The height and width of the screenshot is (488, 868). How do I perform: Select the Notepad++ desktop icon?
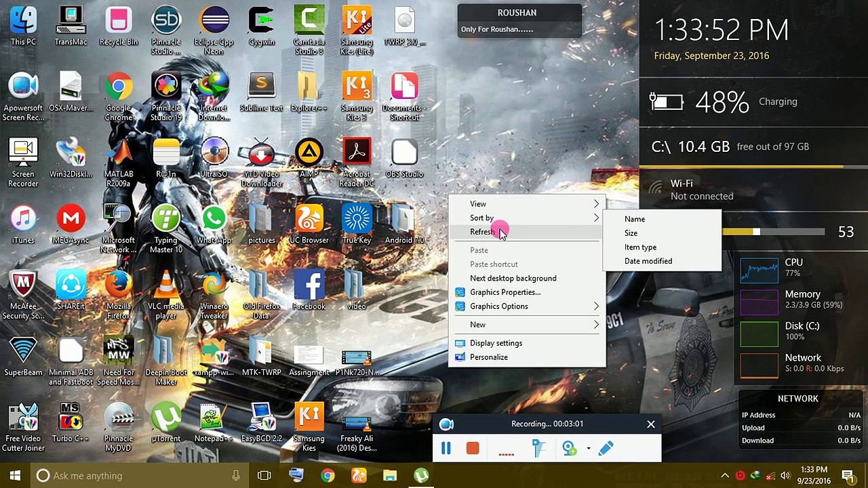[x=214, y=424]
